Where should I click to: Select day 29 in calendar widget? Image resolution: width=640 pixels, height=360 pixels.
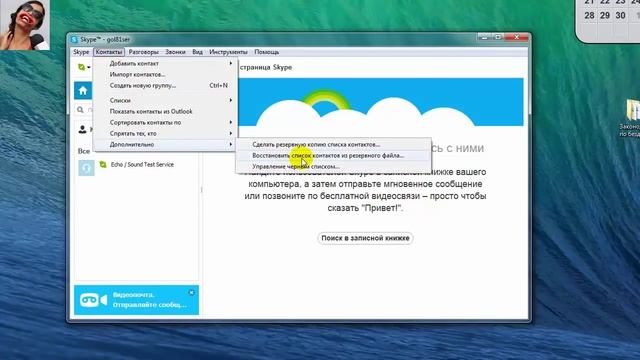click(x=605, y=16)
